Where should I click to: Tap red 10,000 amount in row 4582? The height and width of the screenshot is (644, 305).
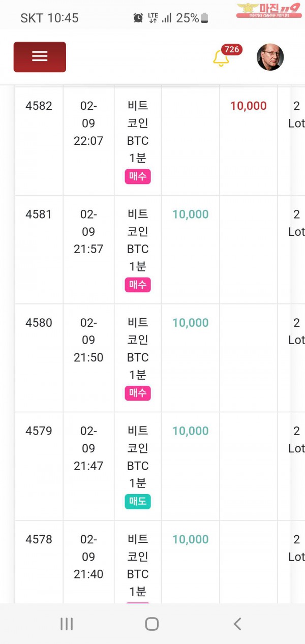coord(248,106)
